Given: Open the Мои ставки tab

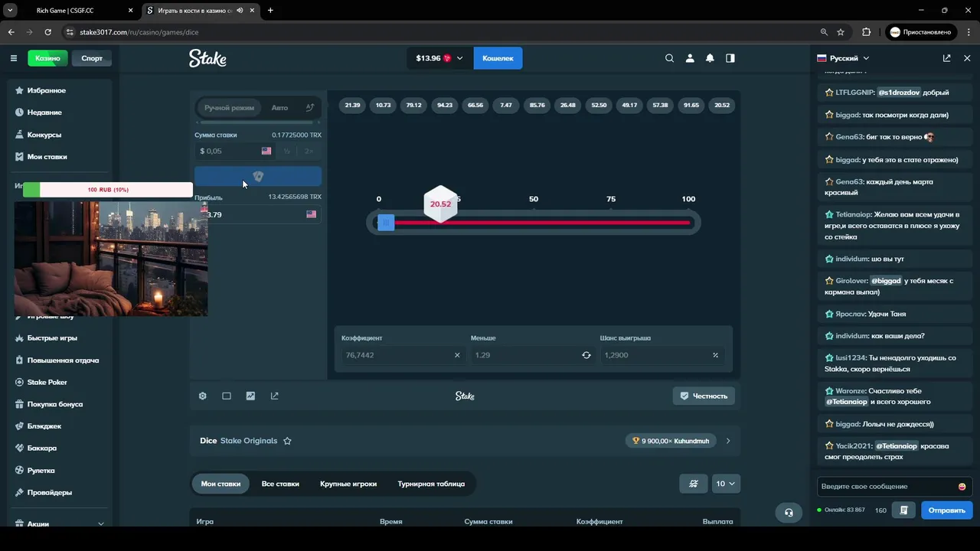Looking at the screenshot, I should pyautogui.click(x=220, y=484).
